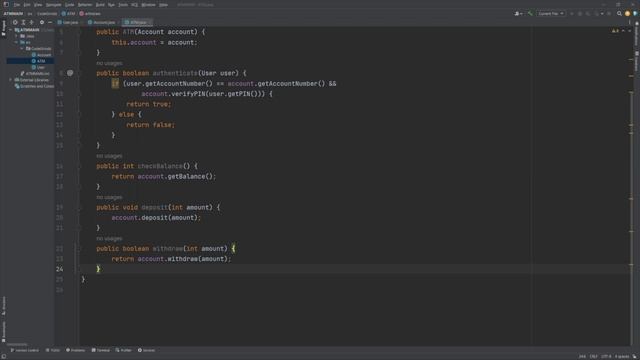Click the select opened file target icon
This screenshot has width=640, height=360.
pos(15,22)
